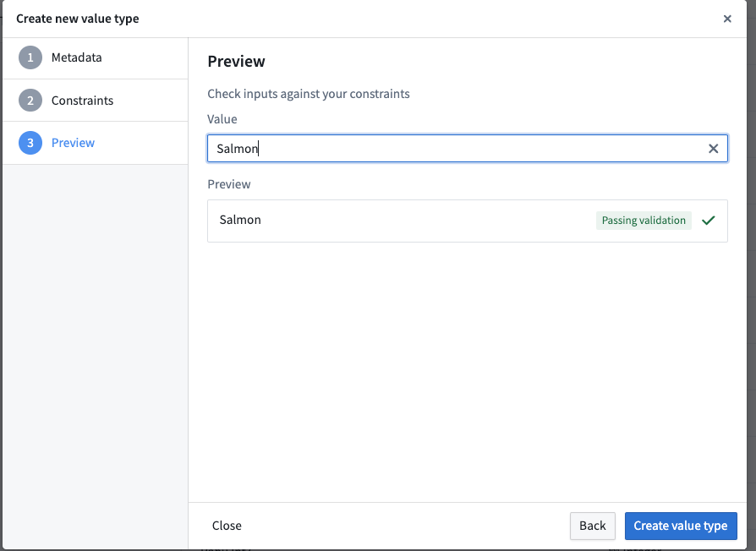
Task: Go to the Metadata step
Action: coord(76,58)
